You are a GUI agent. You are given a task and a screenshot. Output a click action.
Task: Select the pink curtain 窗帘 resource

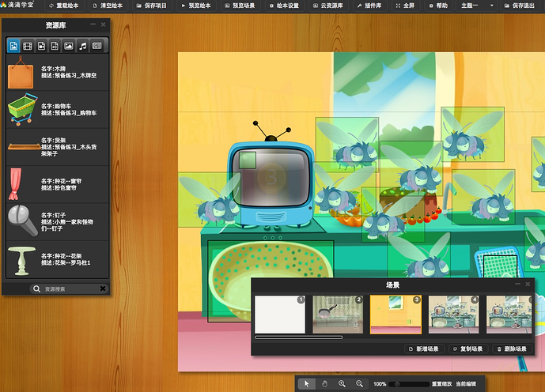click(58, 184)
